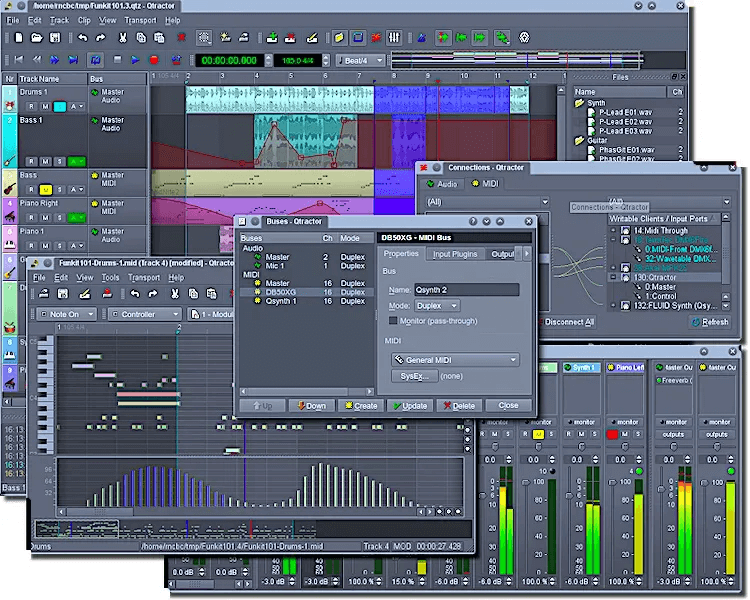Switch to Input Plugins tab in Buses dialog

click(x=455, y=254)
